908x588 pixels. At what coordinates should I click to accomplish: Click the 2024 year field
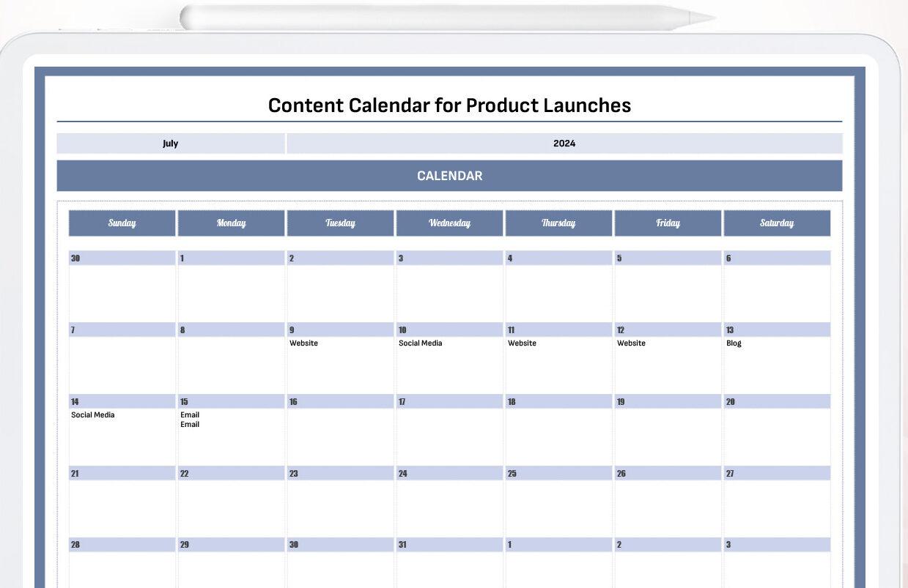tap(564, 144)
